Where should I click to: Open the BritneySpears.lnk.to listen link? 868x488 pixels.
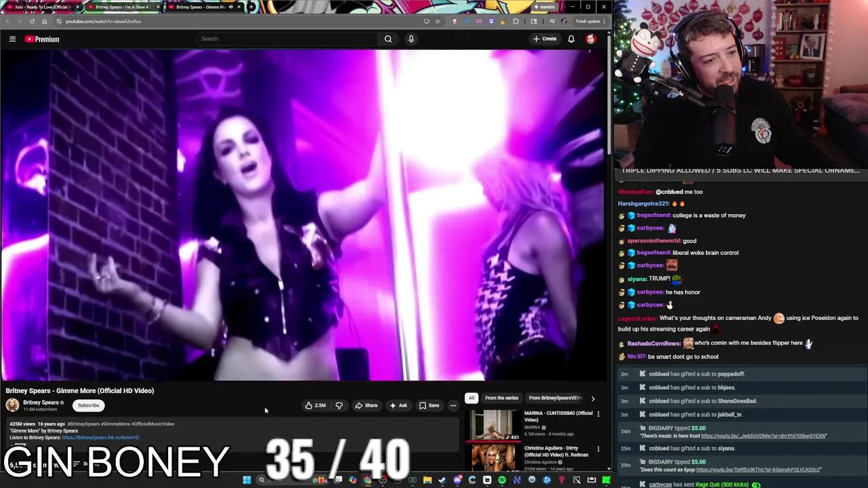100,438
